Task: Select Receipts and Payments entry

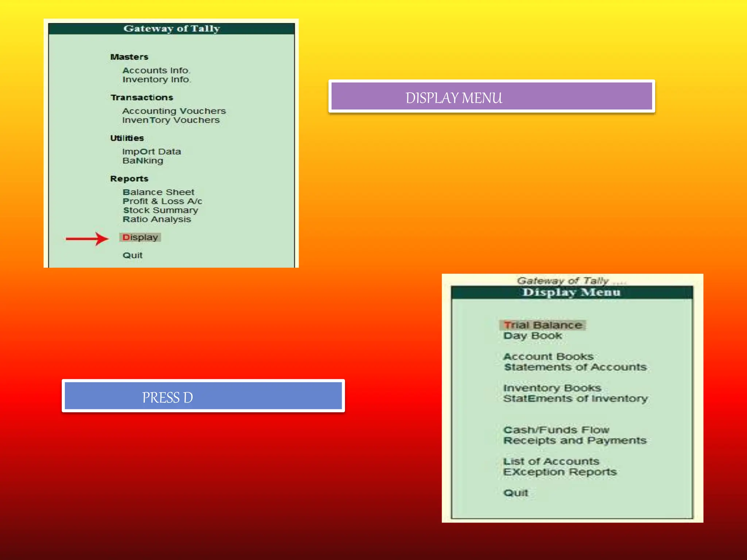Action: coord(575,440)
